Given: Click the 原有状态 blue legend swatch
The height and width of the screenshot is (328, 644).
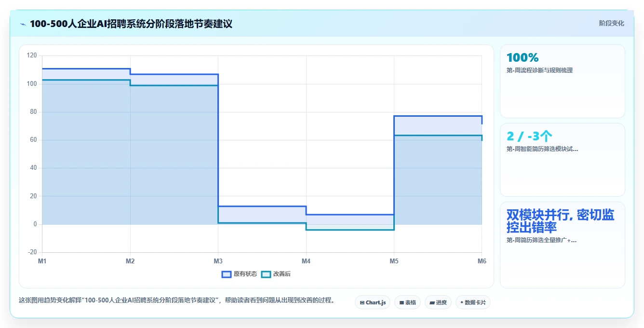Looking at the screenshot, I should (227, 274).
